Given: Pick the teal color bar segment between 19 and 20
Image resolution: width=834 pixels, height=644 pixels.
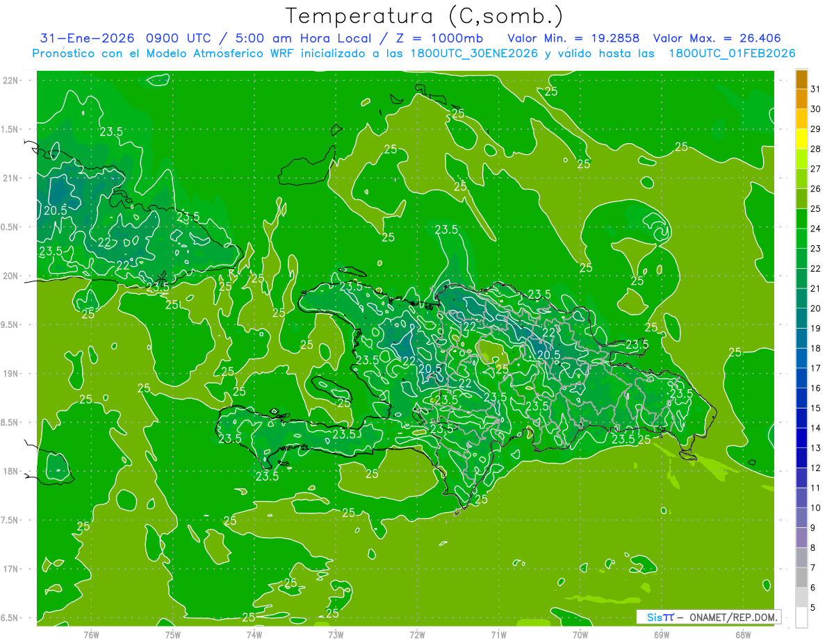Looking at the screenshot, I should click(801, 319).
